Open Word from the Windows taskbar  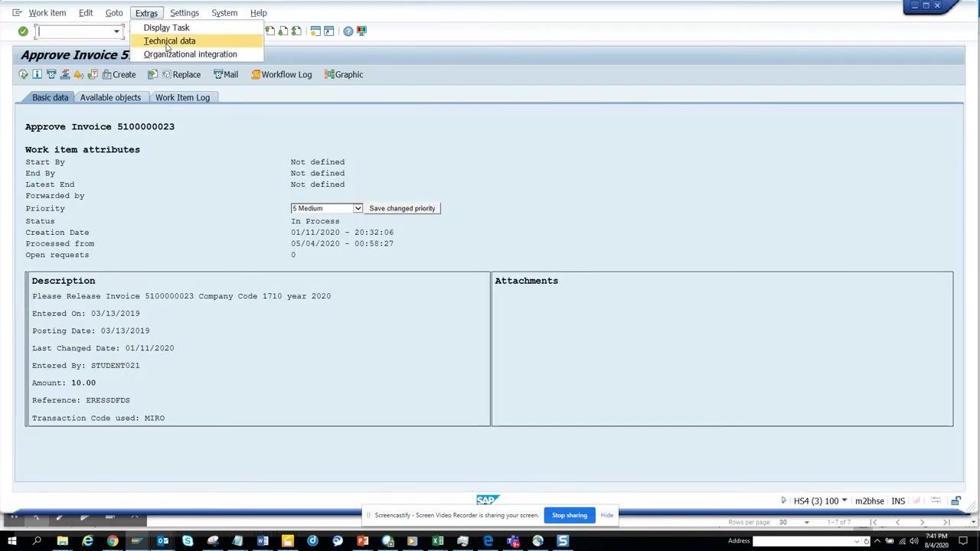click(263, 541)
